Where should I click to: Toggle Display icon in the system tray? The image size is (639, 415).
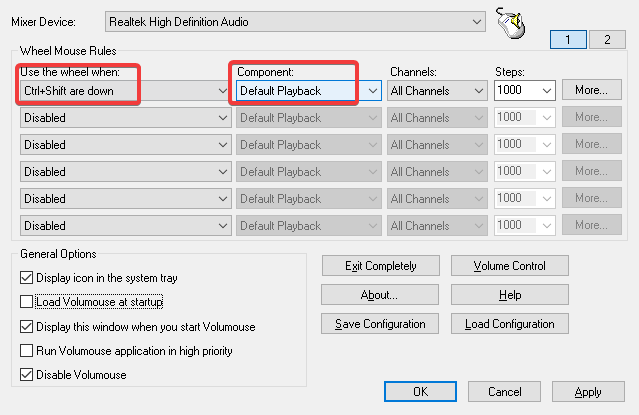(x=26, y=277)
